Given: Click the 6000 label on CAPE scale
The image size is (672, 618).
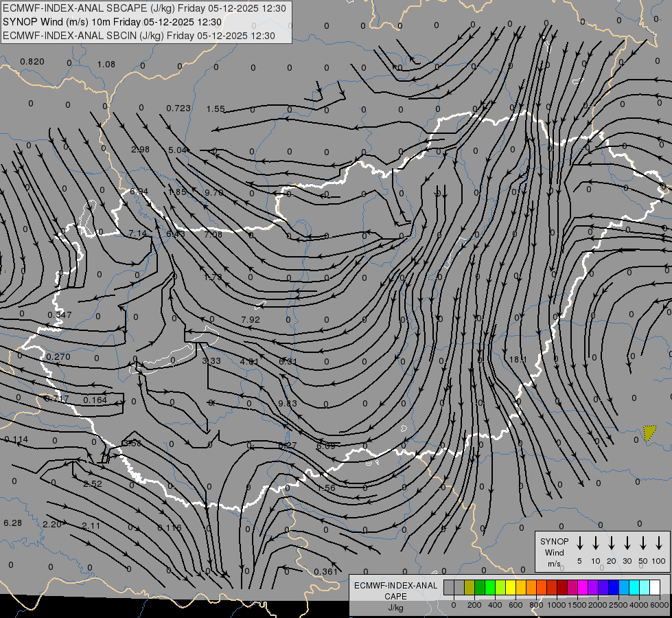Looking at the screenshot, I should click(659, 605).
